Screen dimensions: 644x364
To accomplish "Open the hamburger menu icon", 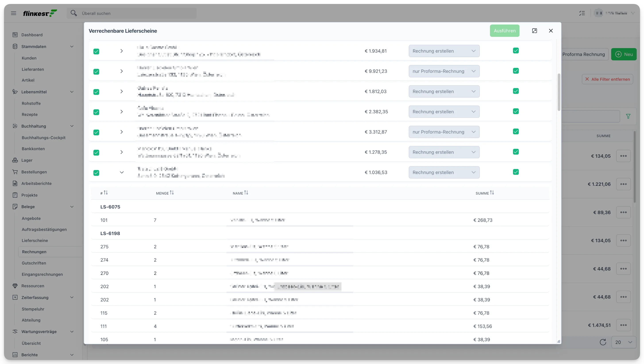I will click(x=13, y=13).
